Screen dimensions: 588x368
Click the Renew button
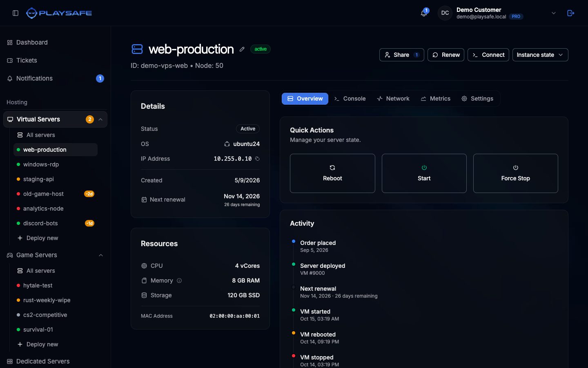click(x=446, y=55)
